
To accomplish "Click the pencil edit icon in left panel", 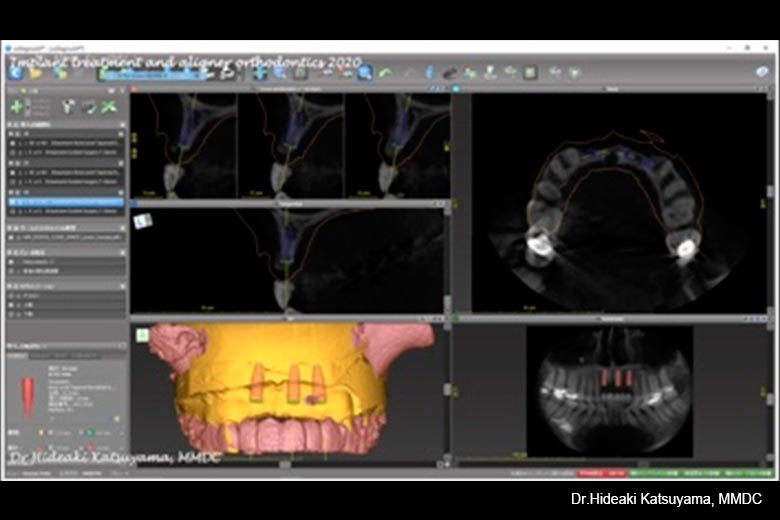I will pos(89,106).
